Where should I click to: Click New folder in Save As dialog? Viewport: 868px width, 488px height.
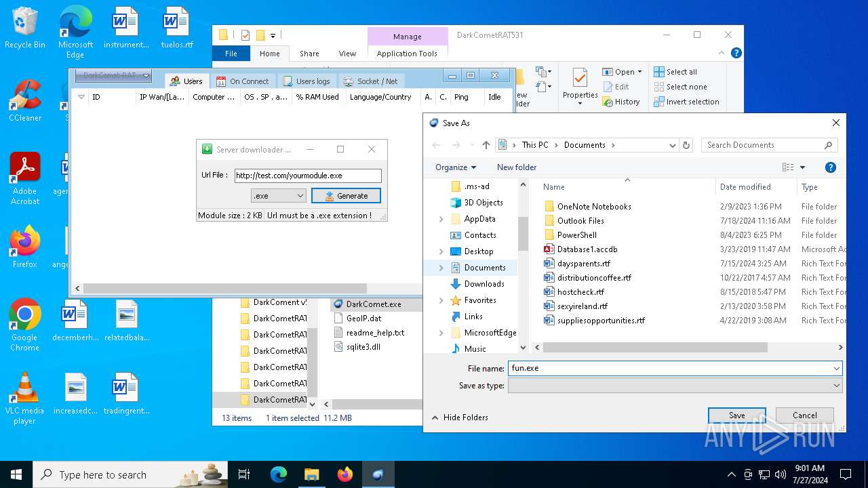tap(517, 167)
